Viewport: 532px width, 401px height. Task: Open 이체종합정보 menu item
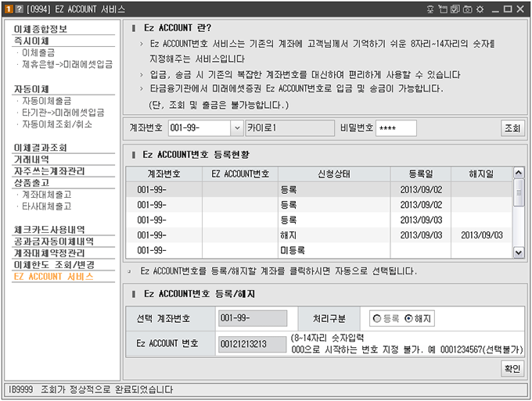(41, 29)
